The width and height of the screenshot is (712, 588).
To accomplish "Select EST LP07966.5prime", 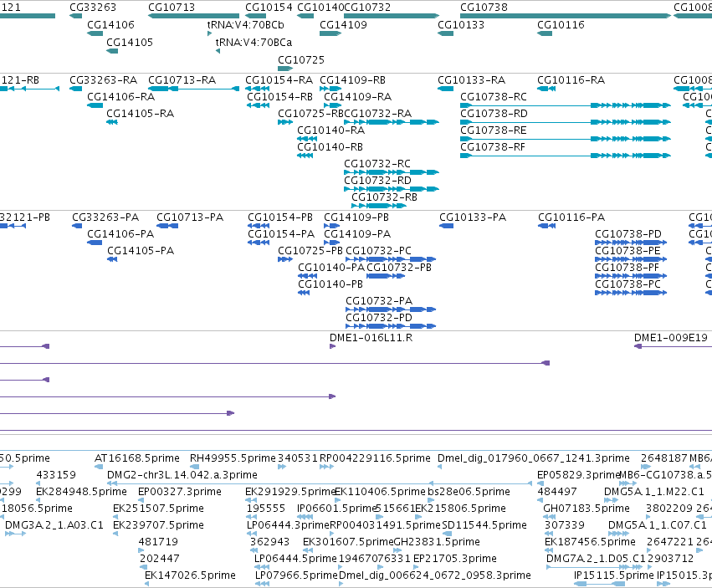I will [296, 575].
